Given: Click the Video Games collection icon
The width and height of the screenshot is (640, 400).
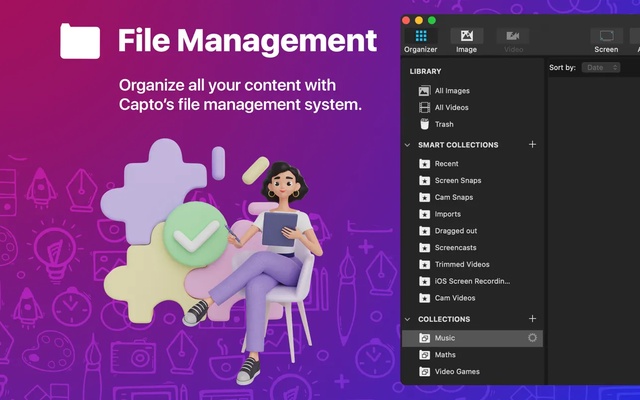Looking at the screenshot, I should (424, 371).
